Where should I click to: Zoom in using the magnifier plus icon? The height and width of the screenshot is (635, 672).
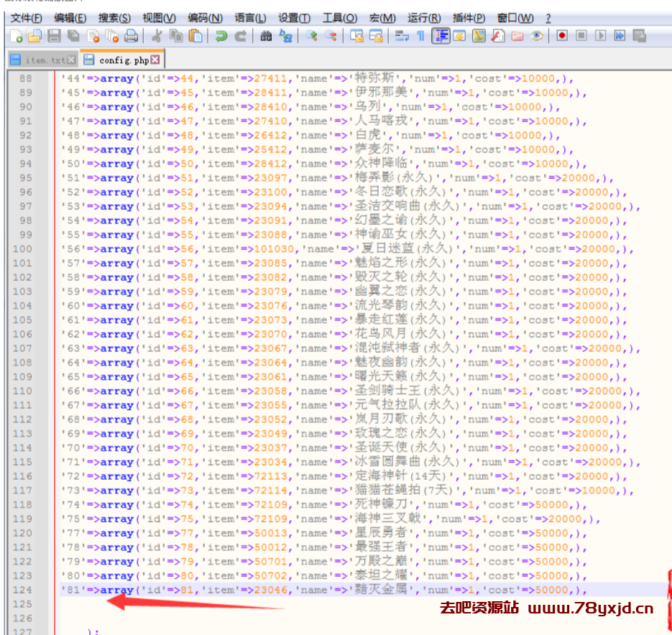311,36
